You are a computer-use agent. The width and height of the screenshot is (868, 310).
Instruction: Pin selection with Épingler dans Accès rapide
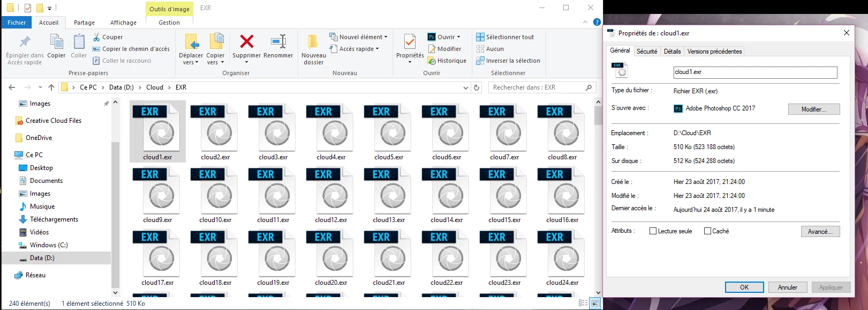coord(25,49)
